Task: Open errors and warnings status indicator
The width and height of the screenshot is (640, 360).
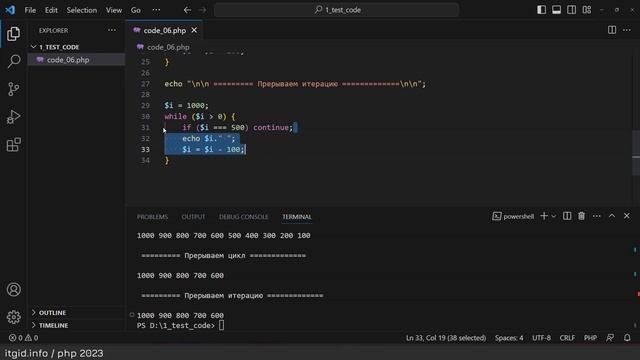Action: click(23, 338)
